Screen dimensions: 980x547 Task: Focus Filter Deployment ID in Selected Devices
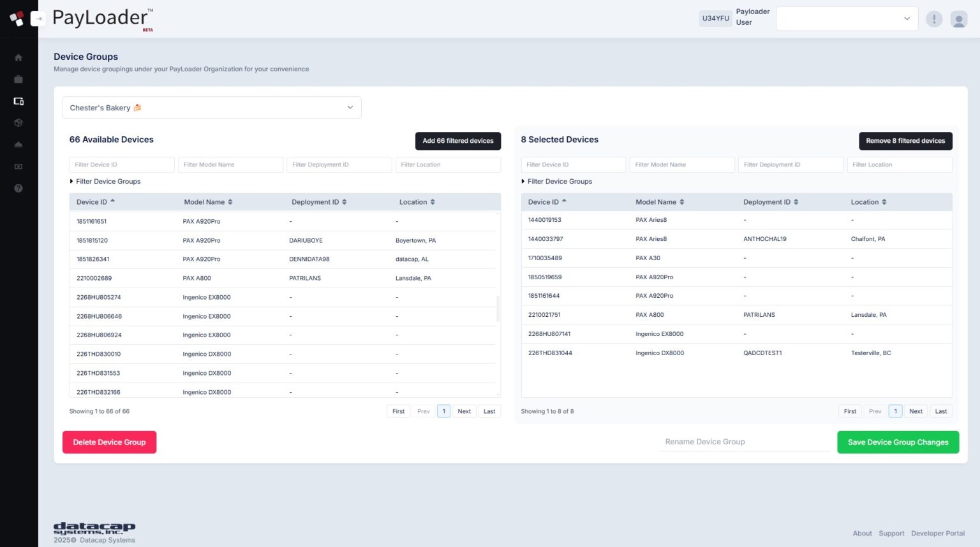pos(791,164)
